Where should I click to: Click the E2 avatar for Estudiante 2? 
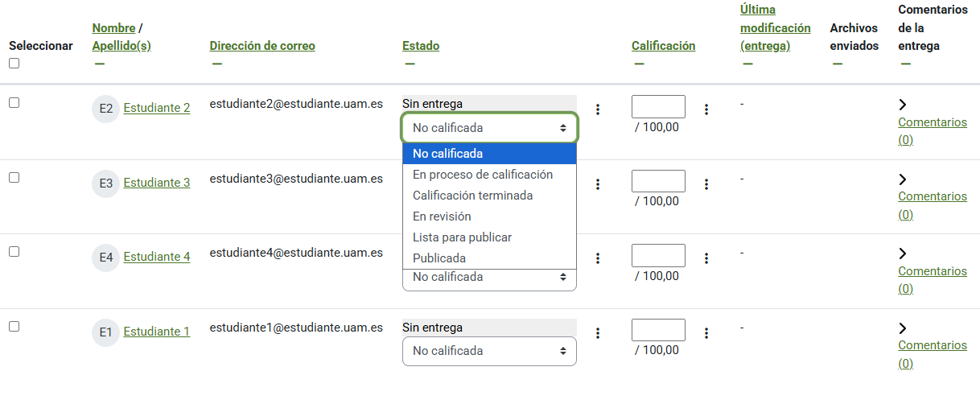(105, 109)
